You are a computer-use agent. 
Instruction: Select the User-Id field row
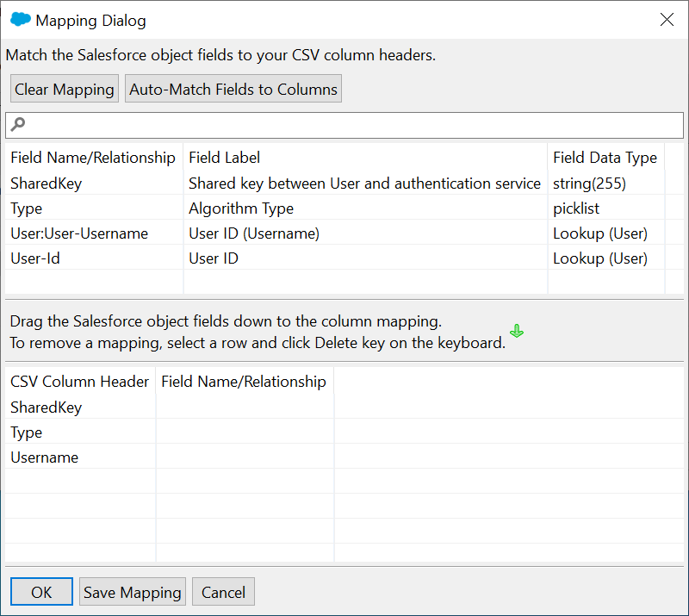[35, 258]
